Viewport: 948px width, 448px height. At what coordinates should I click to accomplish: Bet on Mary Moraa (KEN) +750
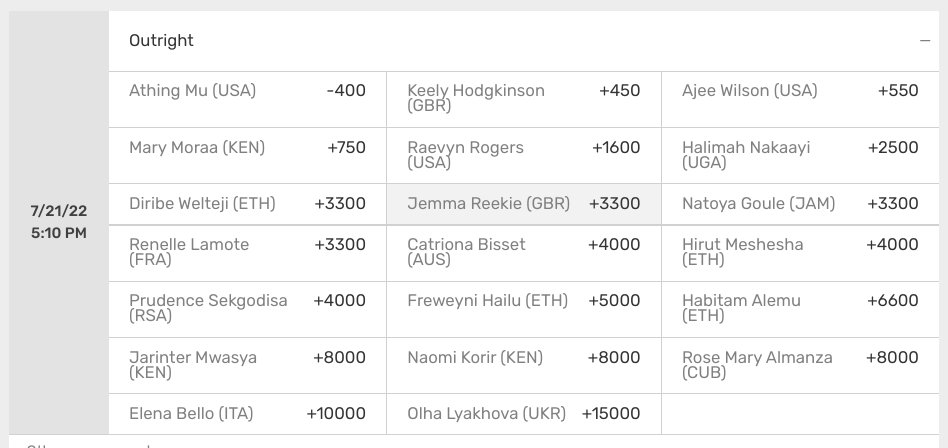point(248,155)
